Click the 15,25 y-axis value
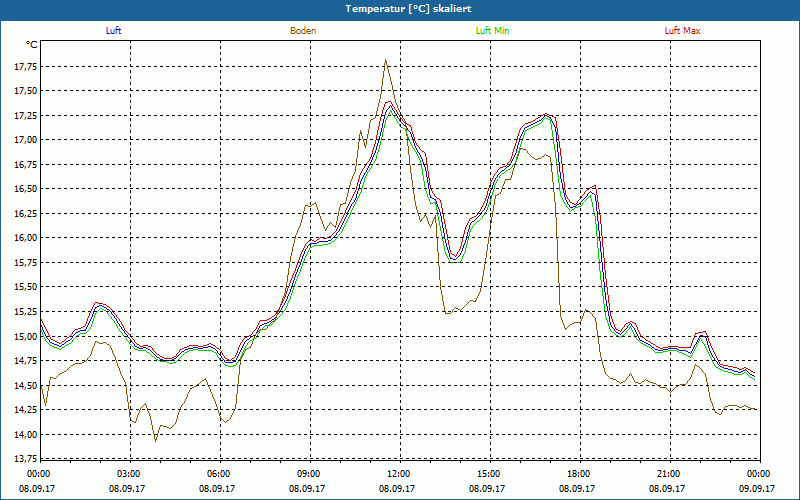The image size is (800, 500). pos(26,312)
